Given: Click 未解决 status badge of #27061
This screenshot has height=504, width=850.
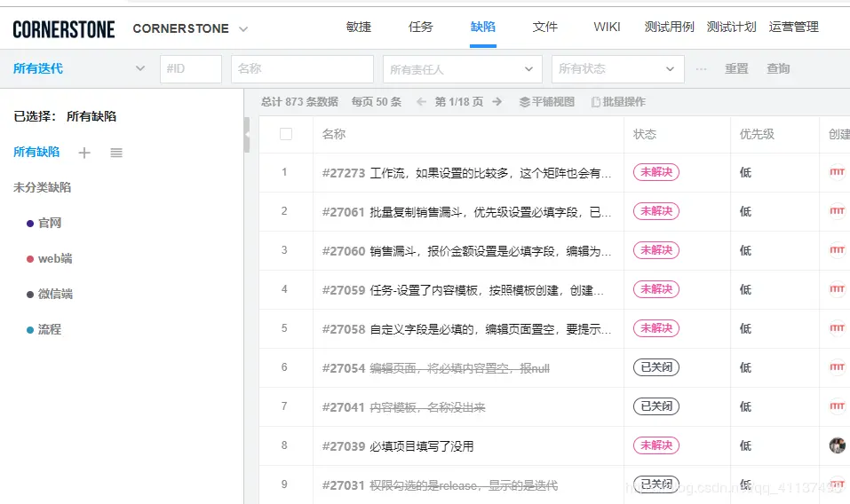Looking at the screenshot, I should tap(656, 211).
